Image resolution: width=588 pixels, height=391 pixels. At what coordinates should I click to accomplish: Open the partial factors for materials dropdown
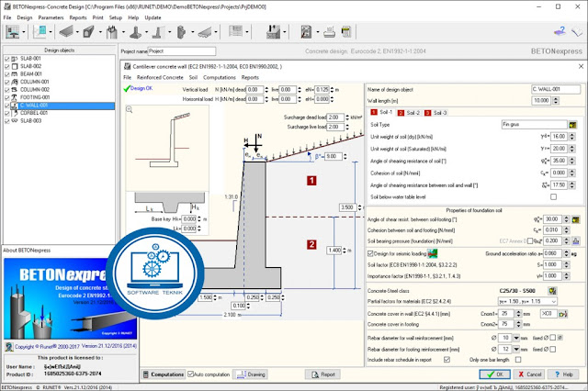point(528,301)
